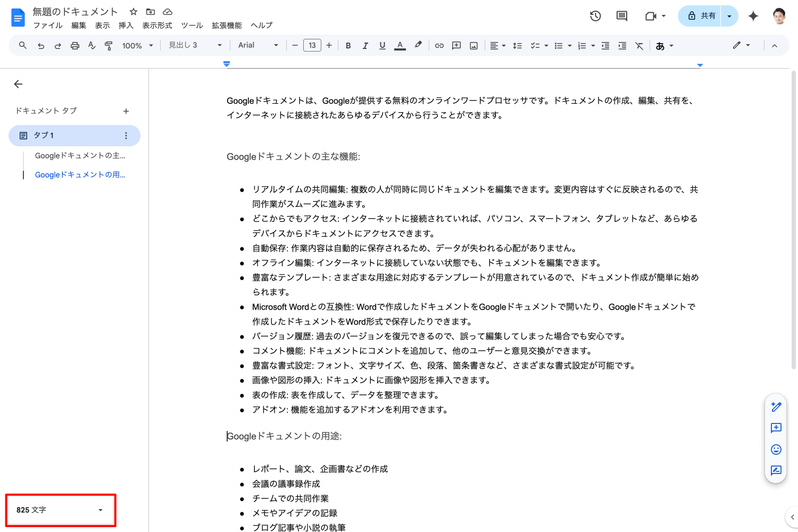Jump to outline heading Googleドキュメントの主...
This screenshot has width=798, height=532.
[x=80, y=155]
